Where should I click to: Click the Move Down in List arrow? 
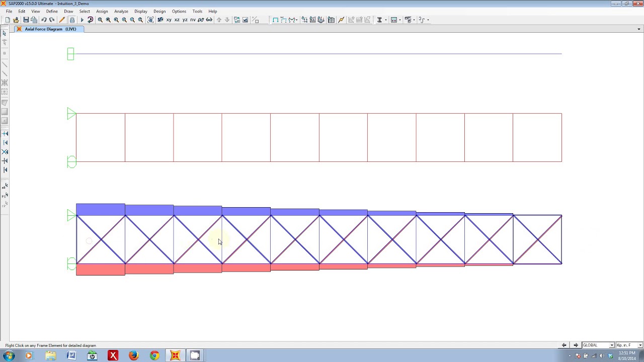tap(227, 20)
